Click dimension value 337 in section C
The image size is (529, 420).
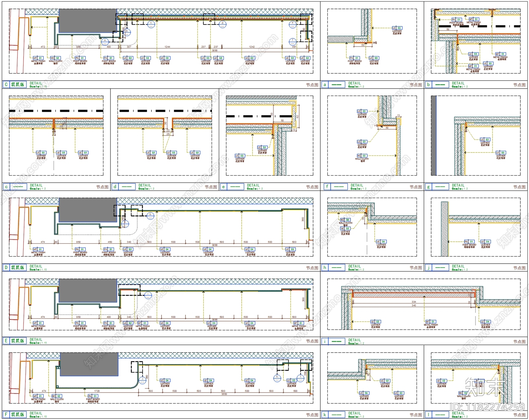coord(129,47)
